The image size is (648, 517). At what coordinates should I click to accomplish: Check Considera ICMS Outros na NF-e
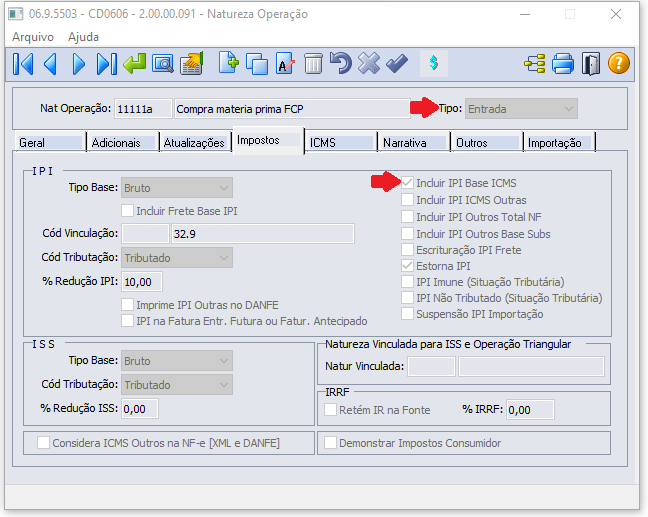(x=43, y=443)
